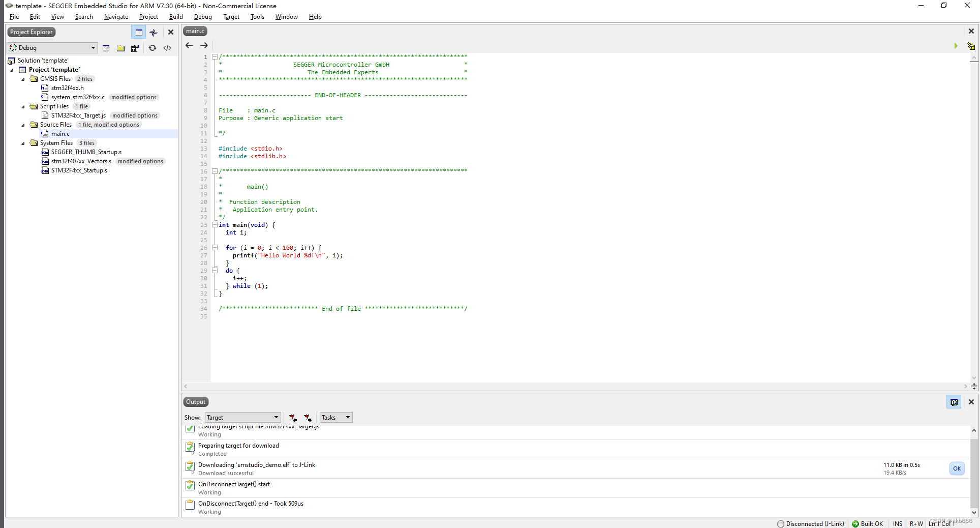The height and width of the screenshot is (528, 980).
Task: Click the next error flag icon in Output
Action: (x=308, y=417)
